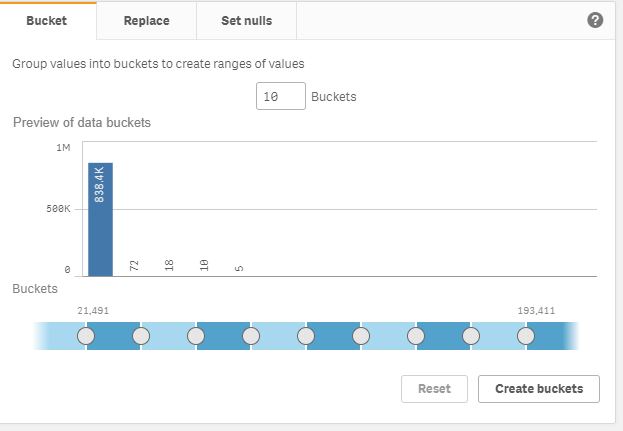Select the eighth bucket slider handle from left

pyautogui.click(x=471, y=336)
